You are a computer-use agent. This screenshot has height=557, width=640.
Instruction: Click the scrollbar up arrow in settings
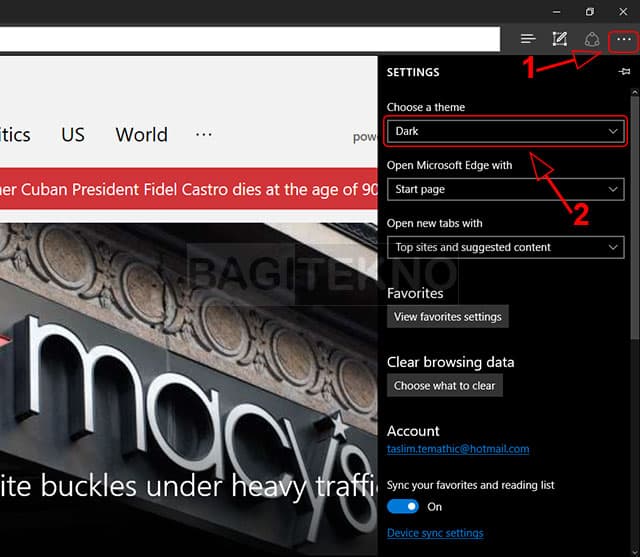pos(635,93)
